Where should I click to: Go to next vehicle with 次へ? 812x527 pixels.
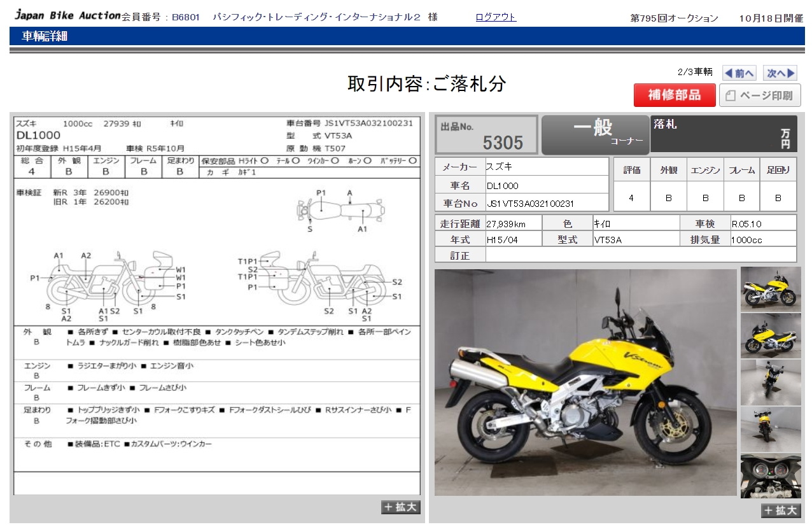[780, 73]
